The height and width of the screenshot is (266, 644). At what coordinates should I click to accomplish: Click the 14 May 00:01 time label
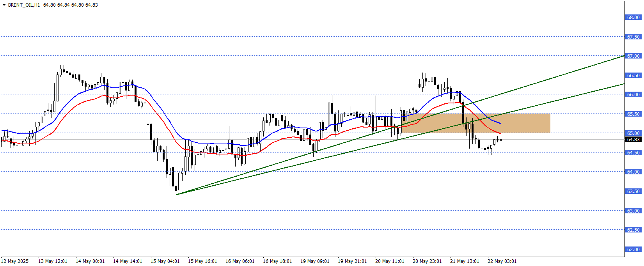pyautogui.click(x=90, y=261)
